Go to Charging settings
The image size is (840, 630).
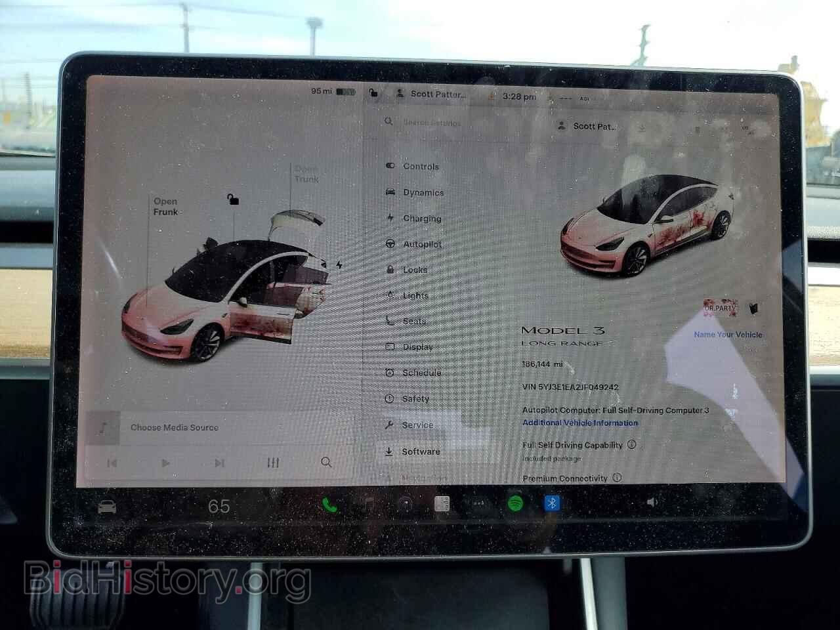click(x=413, y=218)
